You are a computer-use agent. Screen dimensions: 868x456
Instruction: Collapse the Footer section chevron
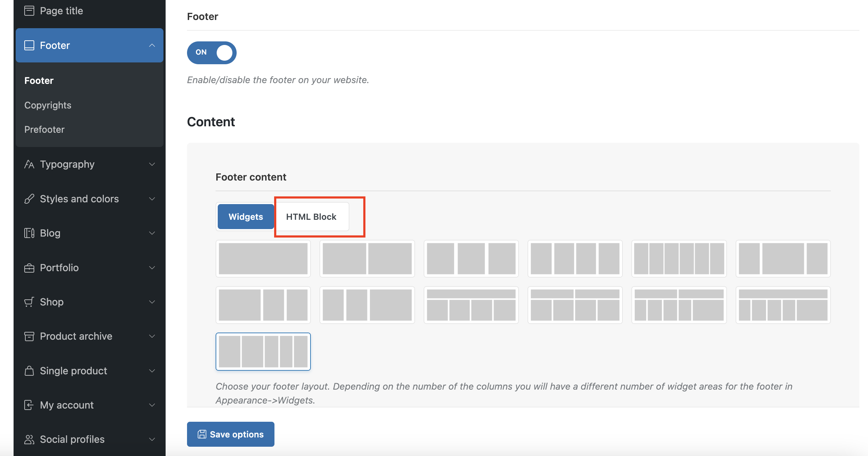click(x=152, y=45)
